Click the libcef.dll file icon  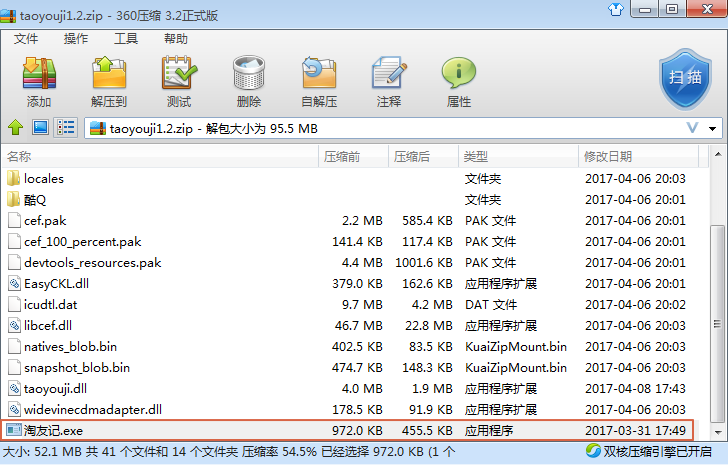(14, 325)
